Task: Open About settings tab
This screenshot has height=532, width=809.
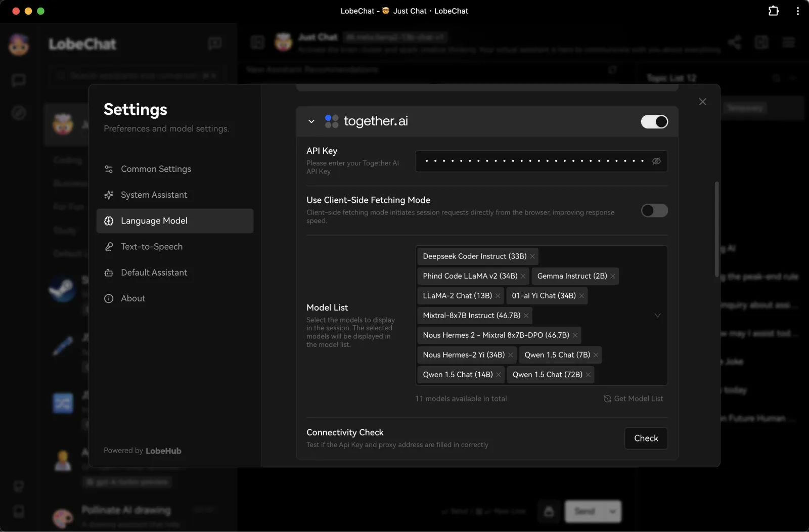Action: [175, 298]
